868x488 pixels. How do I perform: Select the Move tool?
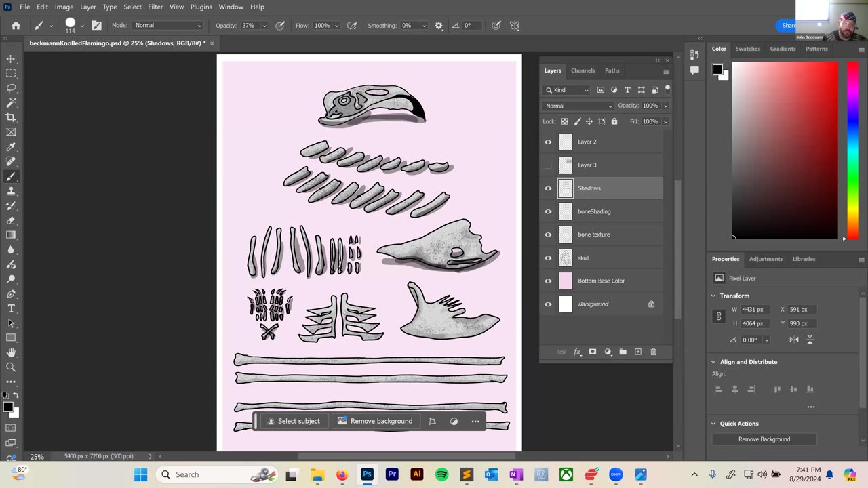point(11,59)
